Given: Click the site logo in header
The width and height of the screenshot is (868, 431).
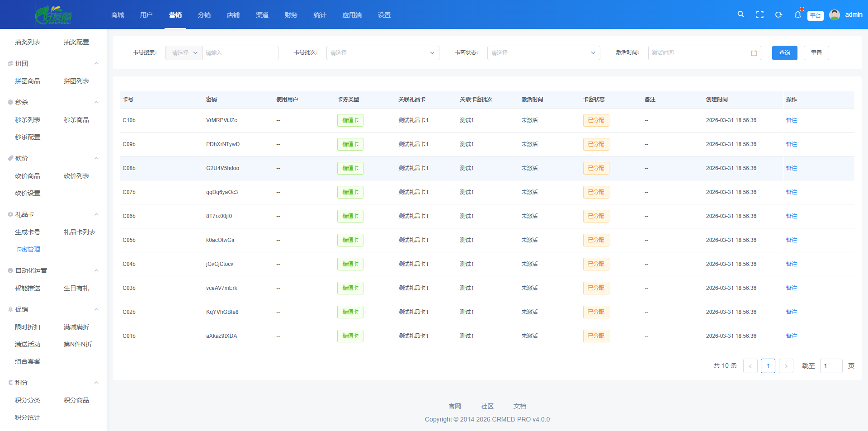Looking at the screenshot, I should [x=53, y=15].
